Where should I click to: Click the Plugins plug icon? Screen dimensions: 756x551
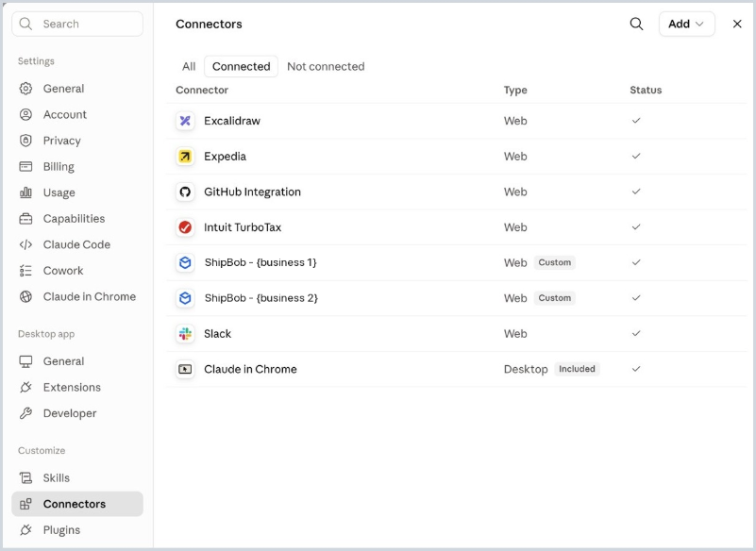(25, 530)
